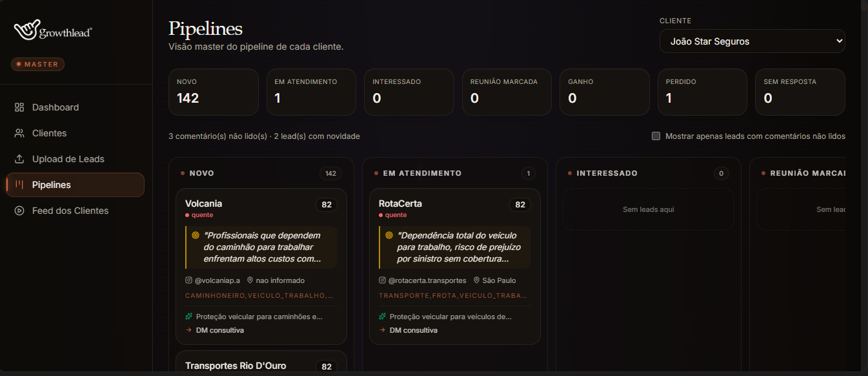Viewport: 868px width, 376px height.
Task: Click sparkle icon beside Proteção veicular para caminhões
Action: [x=188, y=317]
